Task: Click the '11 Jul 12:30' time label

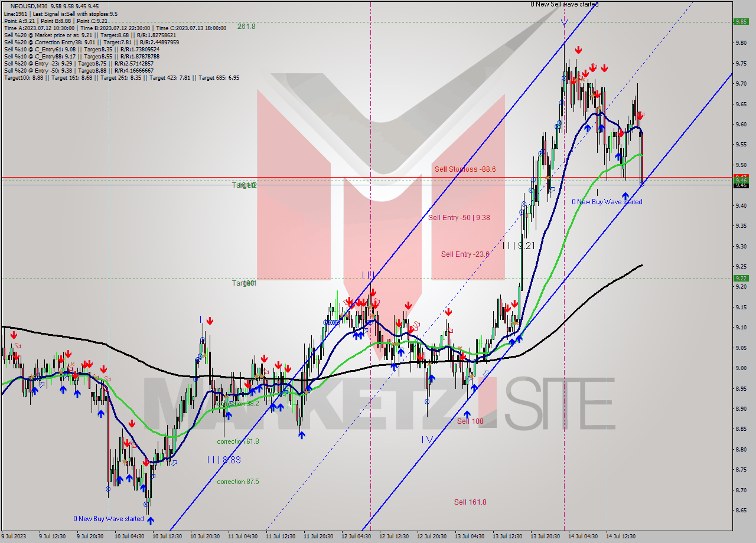Action: tap(279, 537)
